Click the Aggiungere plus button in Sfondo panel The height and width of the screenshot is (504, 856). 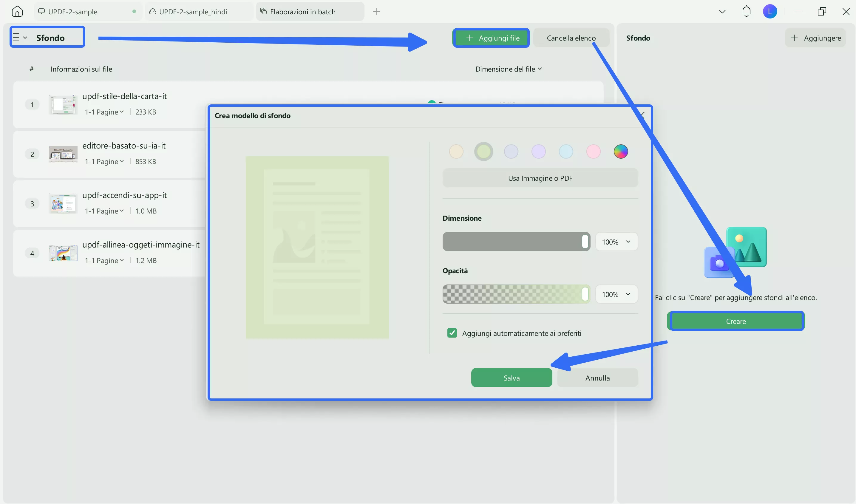(x=815, y=38)
